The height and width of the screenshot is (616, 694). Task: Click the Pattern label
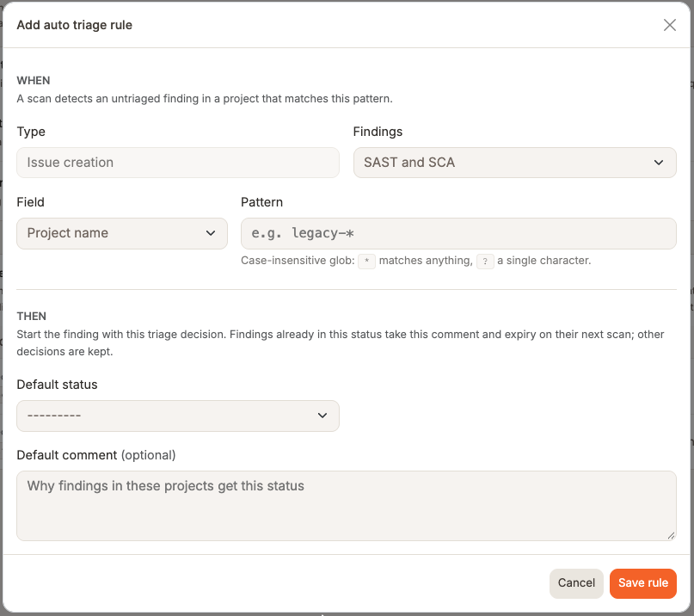(x=261, y=202)
